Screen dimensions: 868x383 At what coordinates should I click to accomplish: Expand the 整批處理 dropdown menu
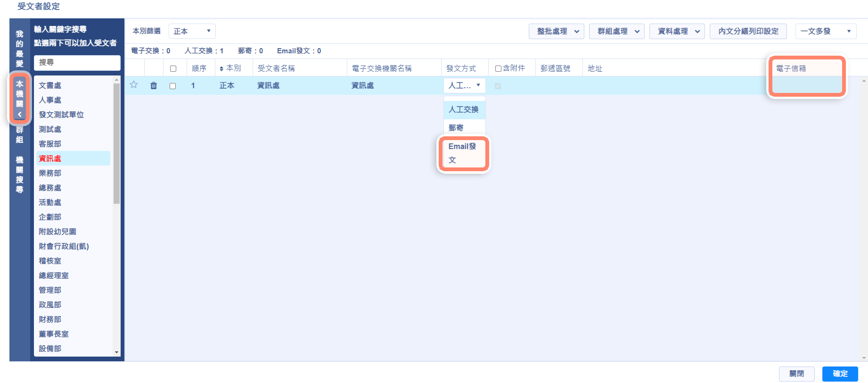click(x=556, y=31)
